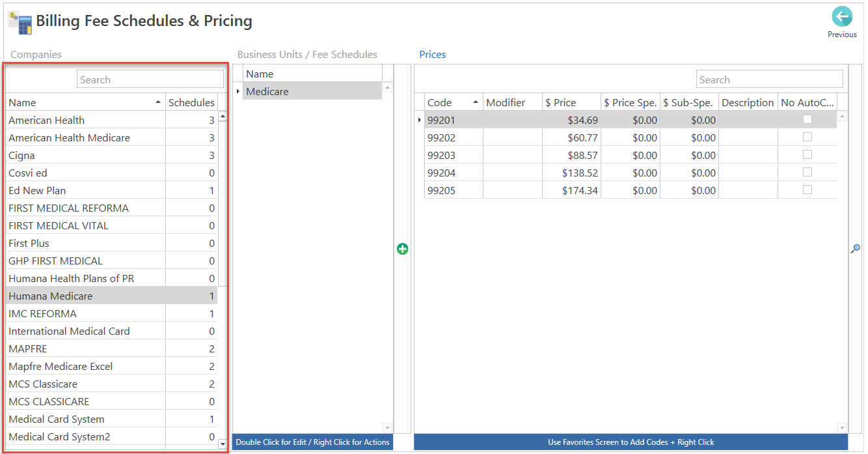Click code 99201 cell
Screen dimensions: 868x454
(454, 120)
